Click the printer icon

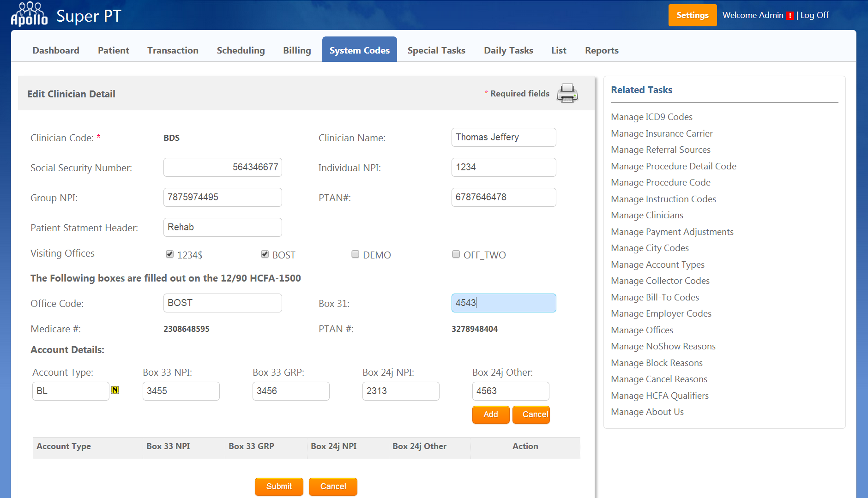(x=567, y=93)
